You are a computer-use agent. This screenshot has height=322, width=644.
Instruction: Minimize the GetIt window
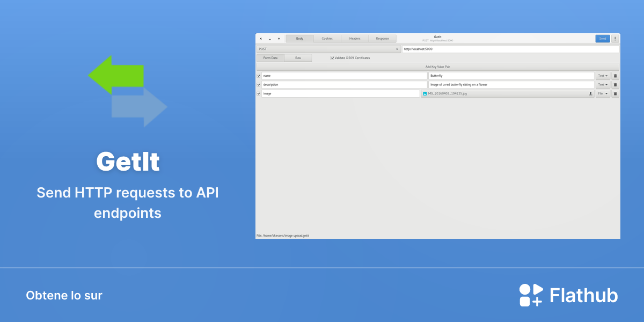point(270,39)
